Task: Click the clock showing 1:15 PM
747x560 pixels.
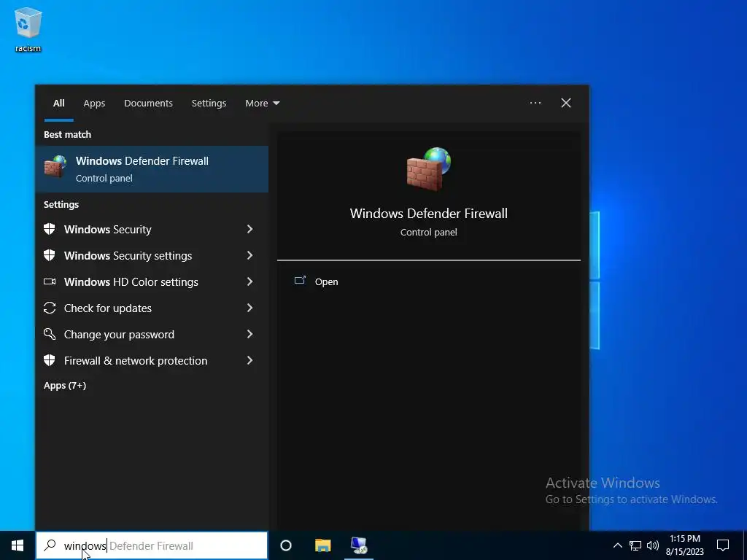Action: (x=684, y=539)
